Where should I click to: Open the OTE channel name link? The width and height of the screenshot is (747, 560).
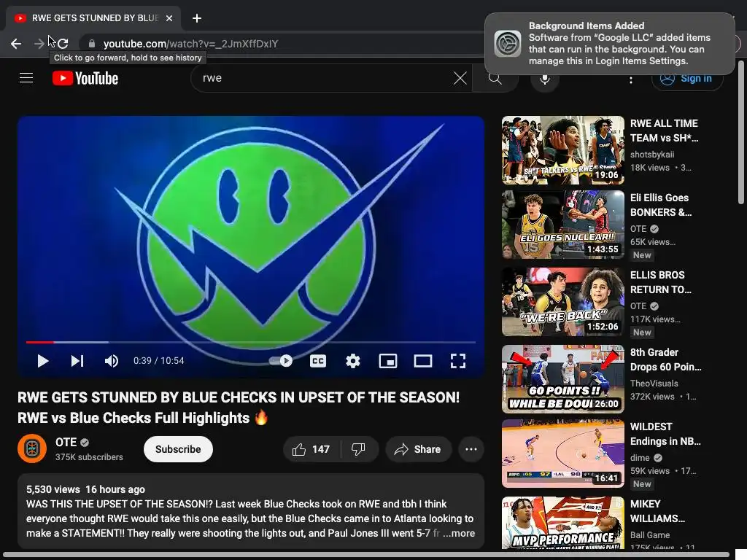pos(66,443)
